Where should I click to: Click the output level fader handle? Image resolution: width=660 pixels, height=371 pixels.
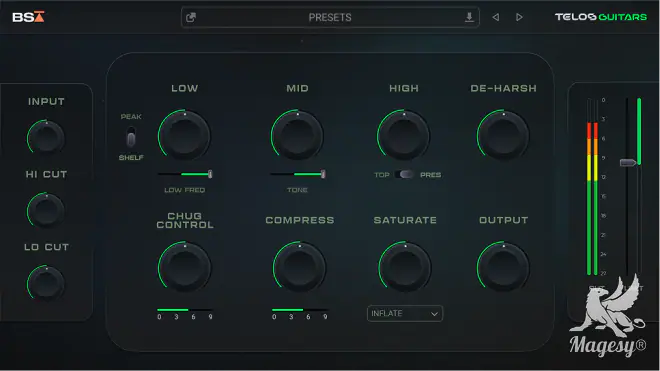tap(628, 163)
